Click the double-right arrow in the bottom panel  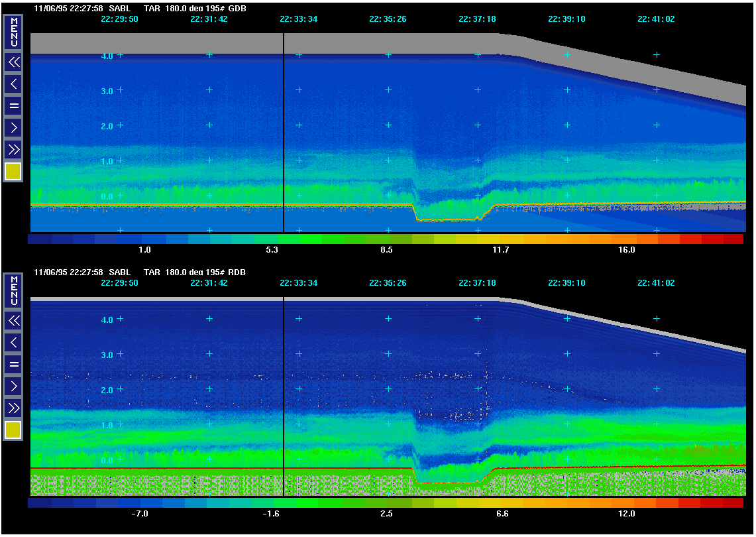tap(14, 407)
